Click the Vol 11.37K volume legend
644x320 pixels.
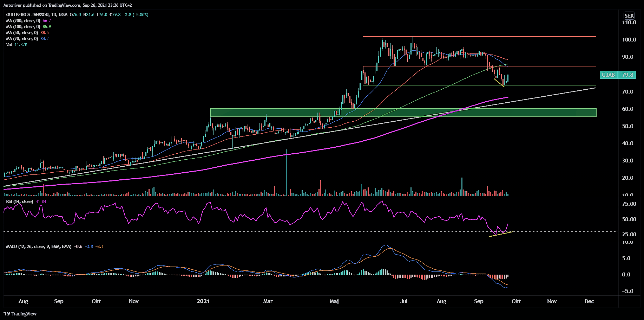(x=17, y=45)
